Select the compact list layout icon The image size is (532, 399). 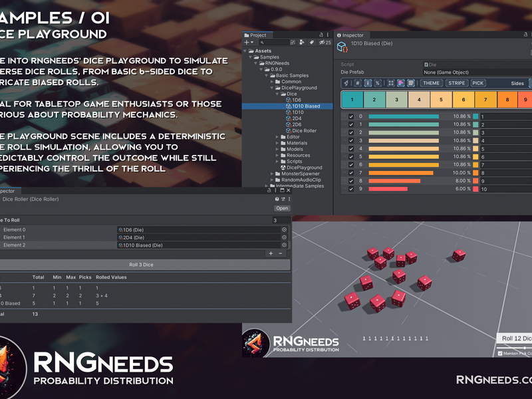pyautogui.click(x=410, y=83)
